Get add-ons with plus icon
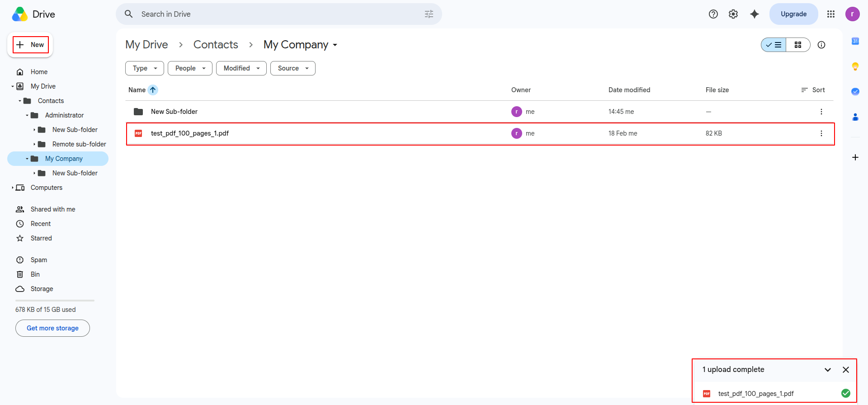The height and width of the screenshot is (405, 868). [855, 157]
